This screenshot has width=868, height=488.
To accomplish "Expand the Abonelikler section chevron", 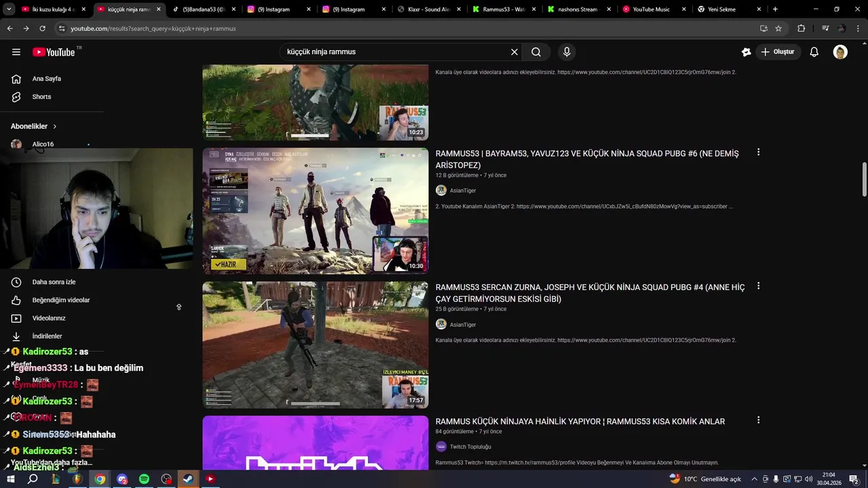I will (x=55, y=127).
